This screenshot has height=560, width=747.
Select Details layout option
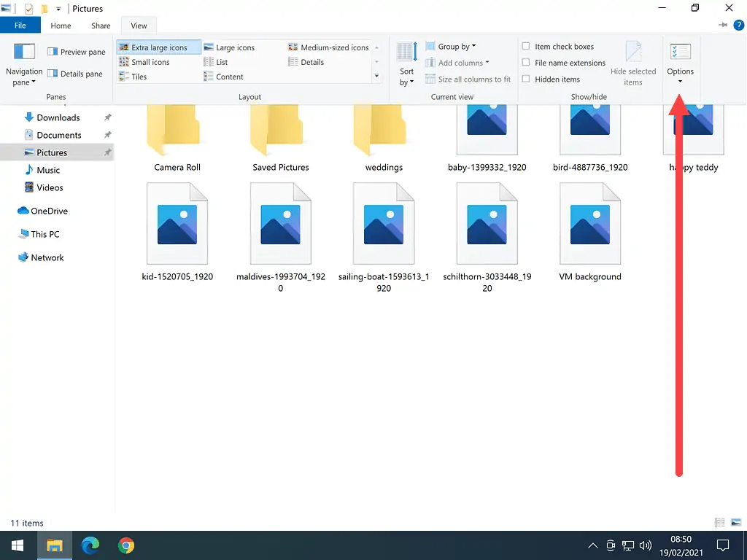click(311, 62)
